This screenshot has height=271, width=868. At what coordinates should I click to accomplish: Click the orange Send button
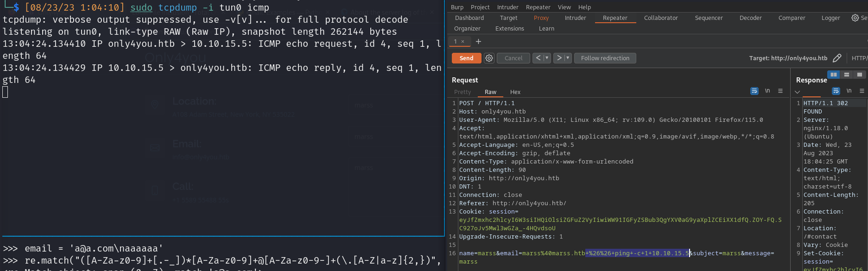tap(466, 58)
